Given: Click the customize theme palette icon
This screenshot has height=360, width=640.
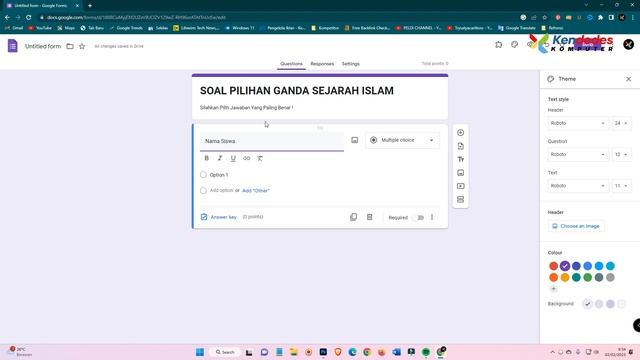Looking at the screenshot, I should click(514, 44).
